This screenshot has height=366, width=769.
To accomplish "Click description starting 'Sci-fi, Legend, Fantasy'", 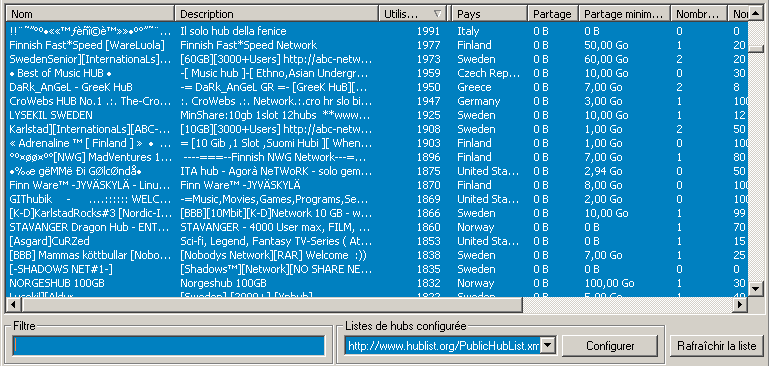I will 275,241.
